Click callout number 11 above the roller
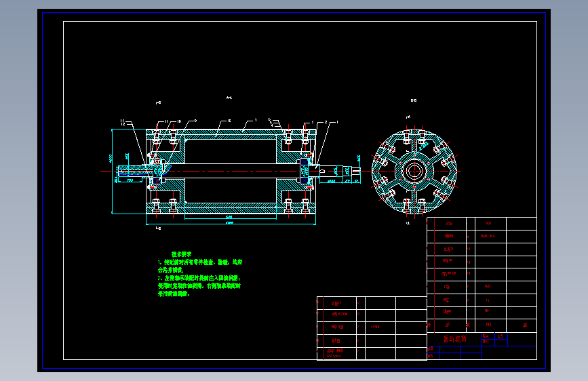This screenshot has height=381, width=588. click(x=167, y=121)
